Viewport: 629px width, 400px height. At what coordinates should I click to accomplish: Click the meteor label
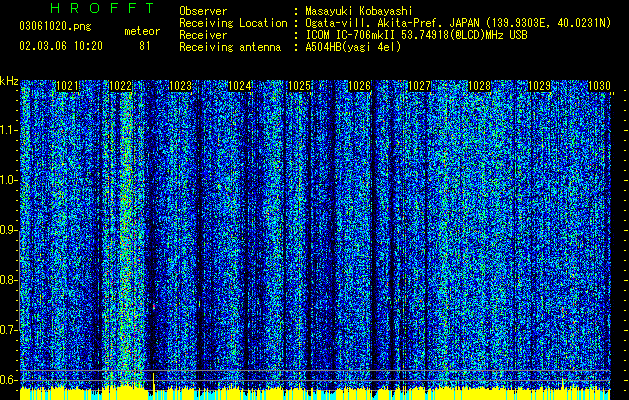[x=142, y=31]
